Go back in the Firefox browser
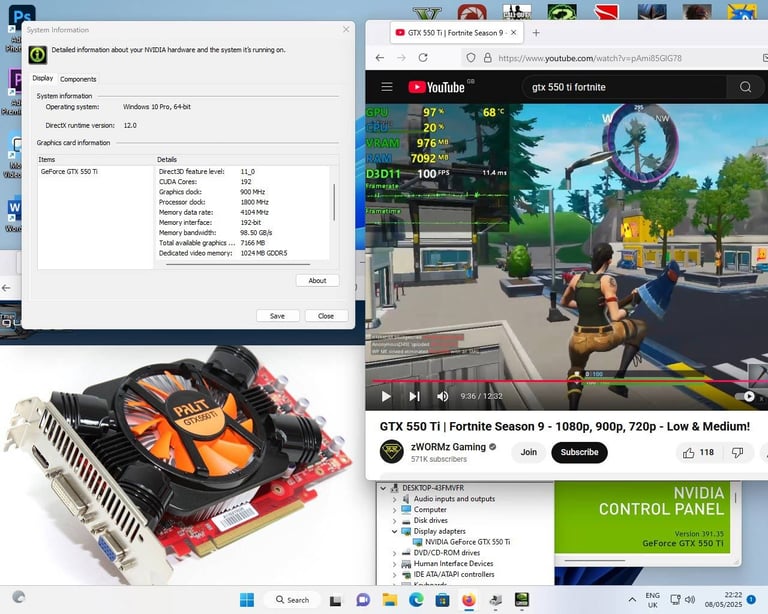 380,58
